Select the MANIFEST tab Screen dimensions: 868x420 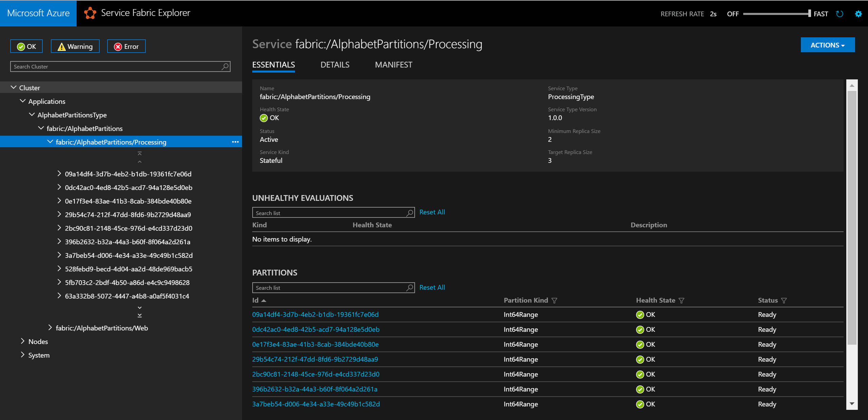tap(393, 65)
